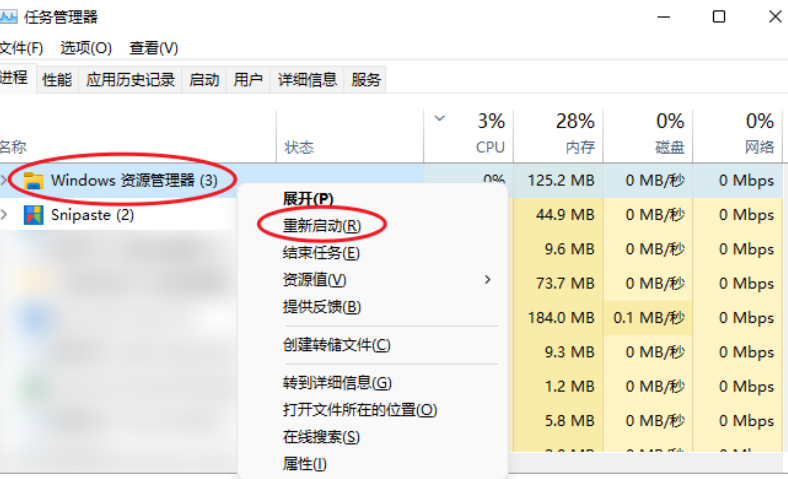Sort by the 磁盘 column header
Screen dimensions: 788x479
click(x=670, y=147)
